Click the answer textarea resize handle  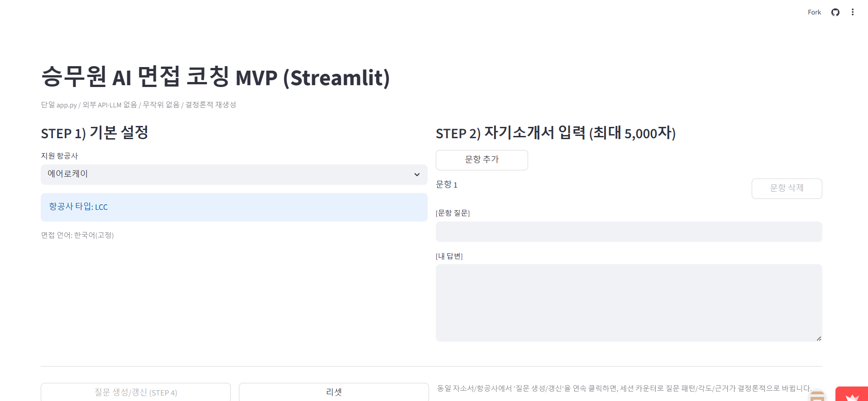coord(819,338)
